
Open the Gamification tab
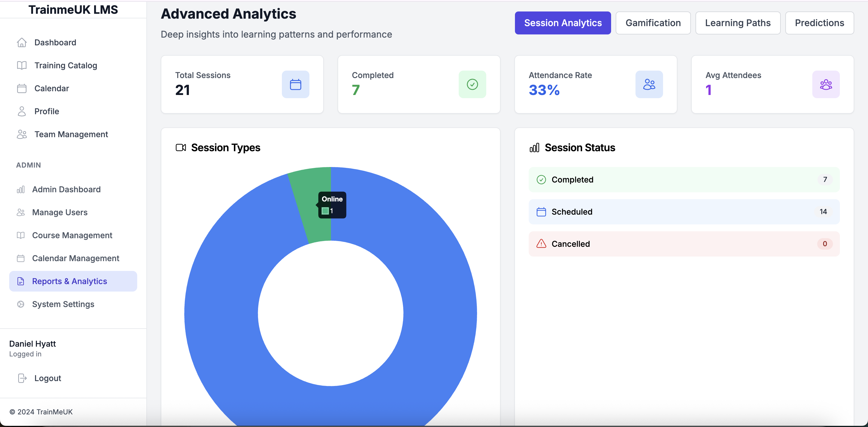pos(653,23)
